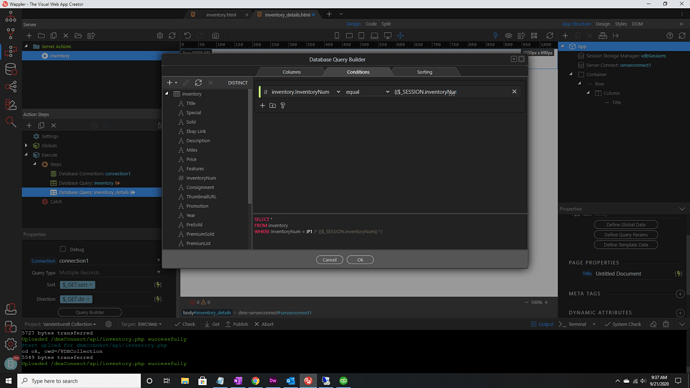
Task: Switch to the inventory.html file tab
Action: [221, 15]
